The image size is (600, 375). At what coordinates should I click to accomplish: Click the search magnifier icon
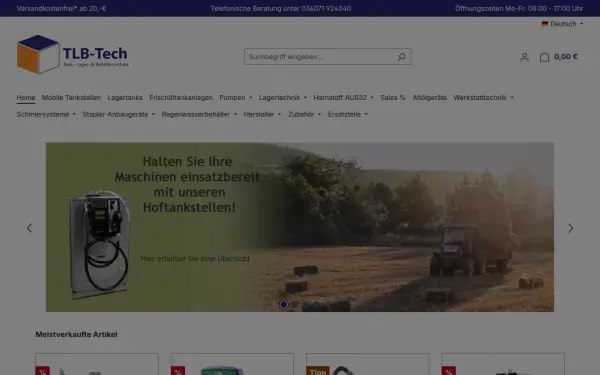tap(401, 57)
